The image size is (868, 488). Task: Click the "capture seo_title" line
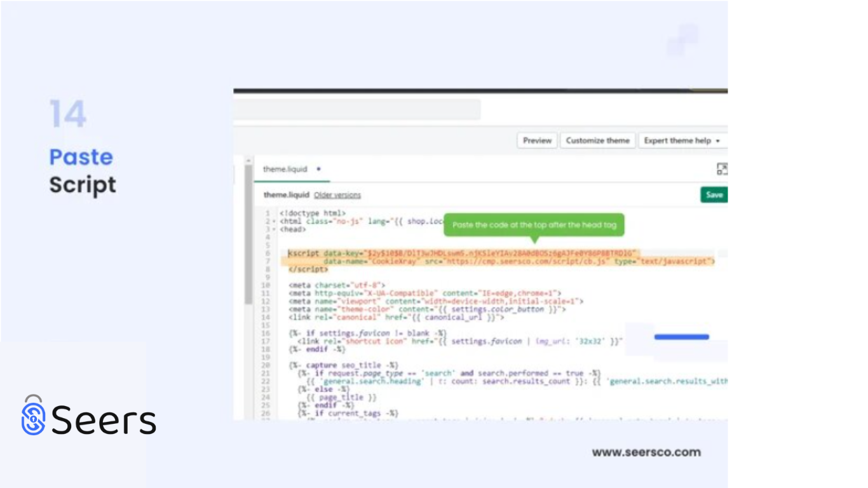[343, 365]
